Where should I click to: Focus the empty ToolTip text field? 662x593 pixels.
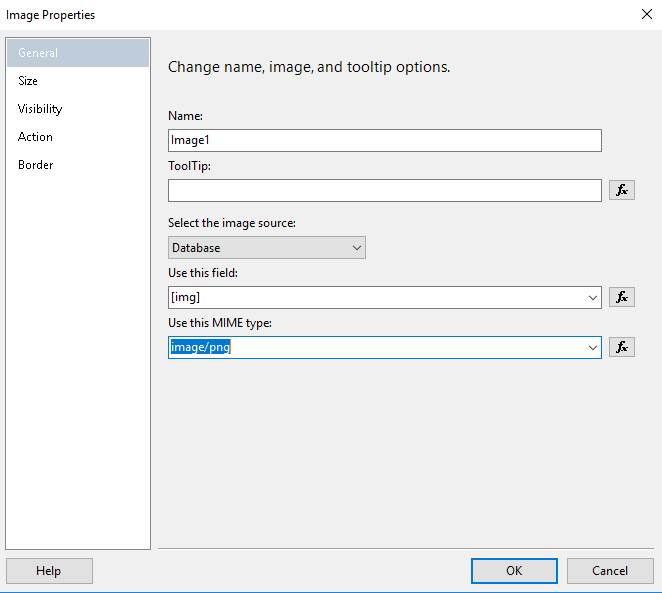click(385, 190)
